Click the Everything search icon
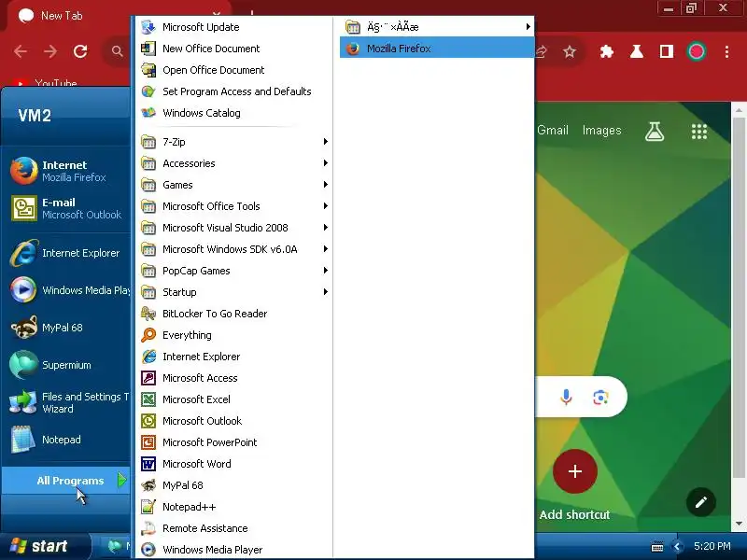Image resolution: width=747 pixels, height=560 pixels. [148, 335]
